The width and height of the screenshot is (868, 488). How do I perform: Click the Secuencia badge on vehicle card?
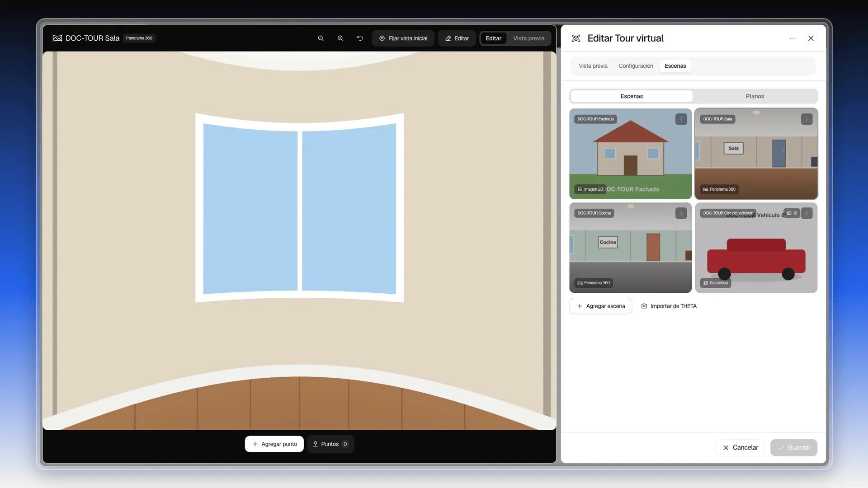coord(716,283)
